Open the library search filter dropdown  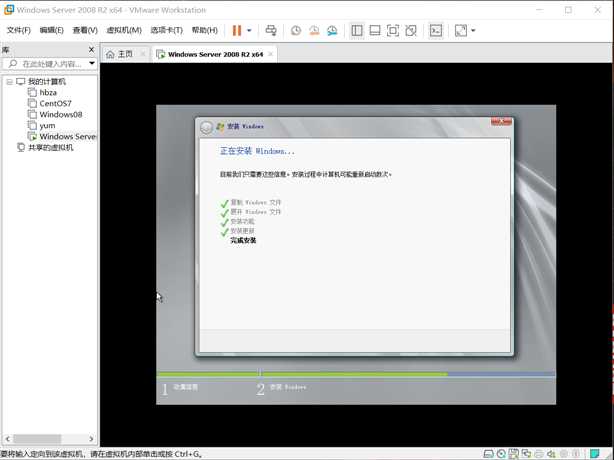pyautogui.click(x=92, y=63)
